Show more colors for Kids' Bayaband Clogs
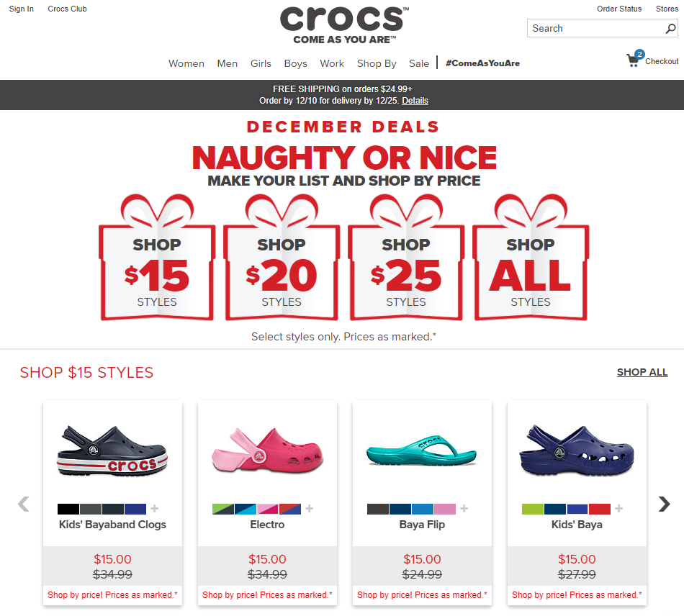 pos(154,509)
